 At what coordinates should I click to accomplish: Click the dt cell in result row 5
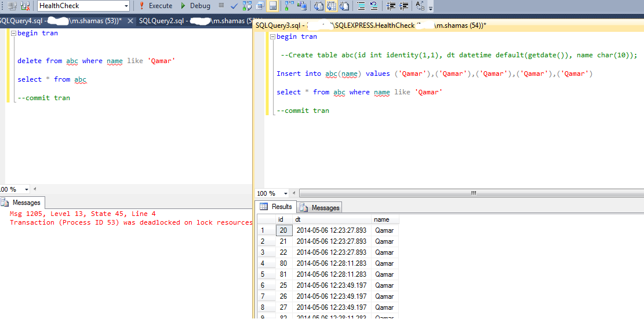332,274
